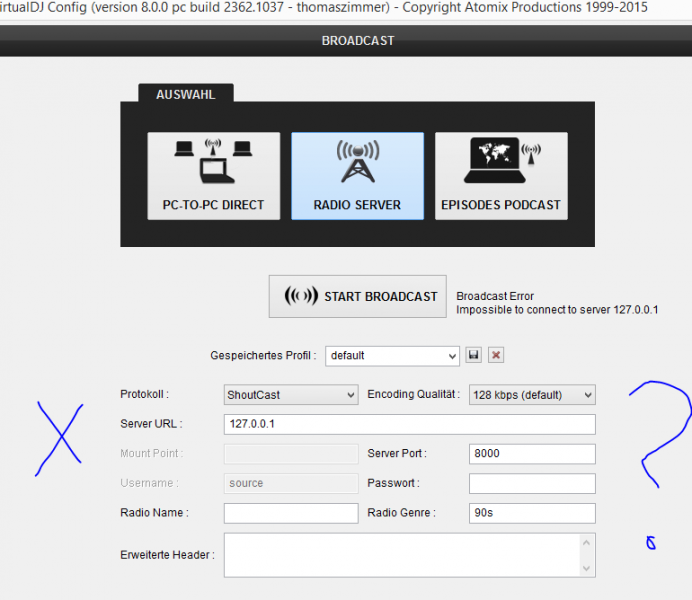The height and width of the screenshot is (600, 692).
Task: Click the disabled Mount Point field
Action: click(x=291, y=454)
